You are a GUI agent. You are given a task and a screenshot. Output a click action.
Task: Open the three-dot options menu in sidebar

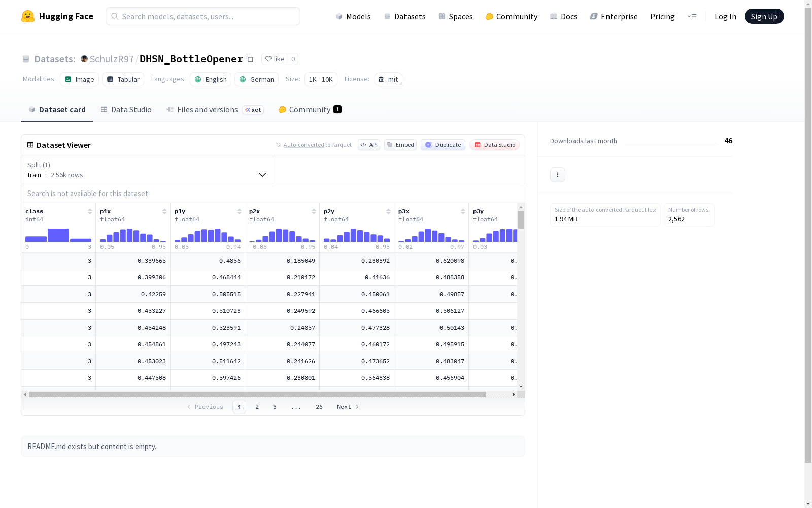click(558, 175)
